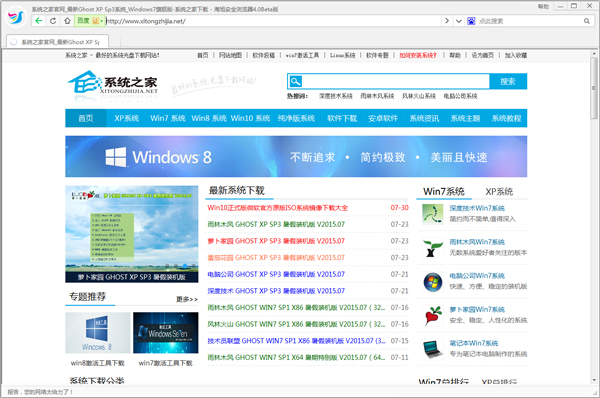
Task: Open 安卓软件 navigation item
Action: point(383,118)
